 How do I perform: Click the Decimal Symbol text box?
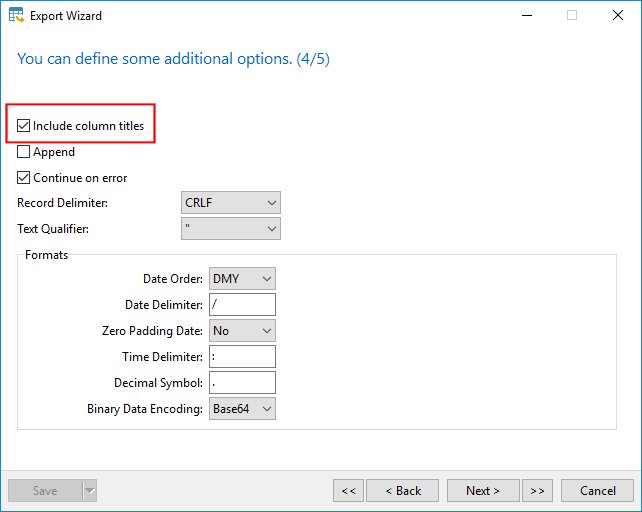coord(242,383)
